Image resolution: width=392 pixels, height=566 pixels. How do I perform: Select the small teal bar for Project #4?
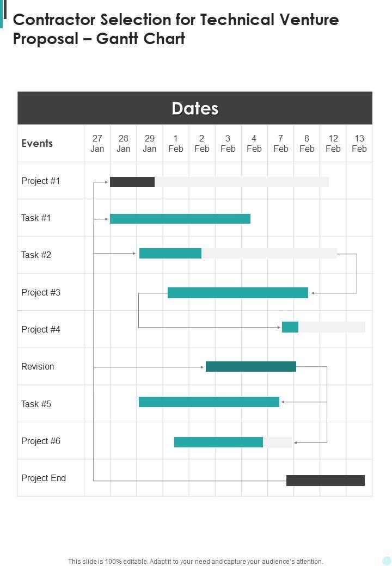[x=290, y=327]
